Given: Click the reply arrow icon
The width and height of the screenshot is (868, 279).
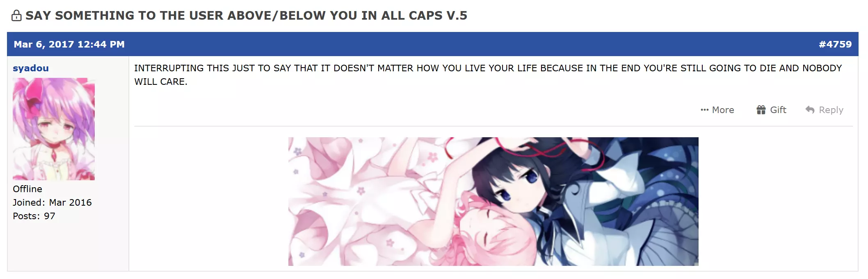Looking at the screenshot, I should click(810, 110).
